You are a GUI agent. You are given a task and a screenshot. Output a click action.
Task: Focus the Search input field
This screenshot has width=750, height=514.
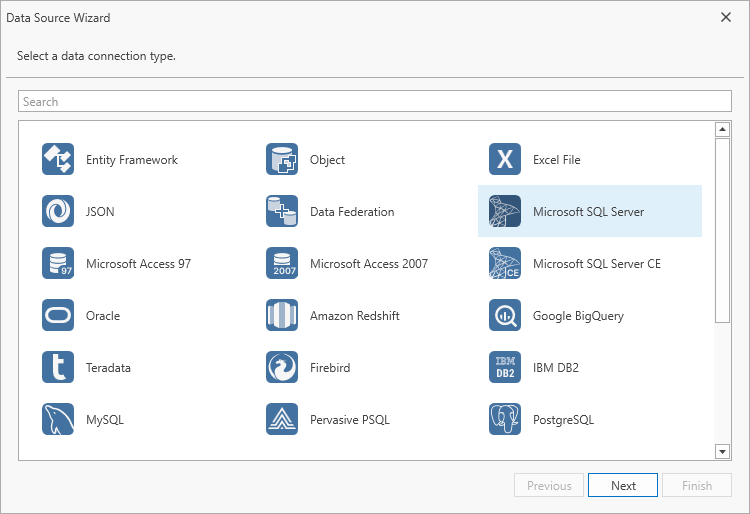tap(375, 101)
